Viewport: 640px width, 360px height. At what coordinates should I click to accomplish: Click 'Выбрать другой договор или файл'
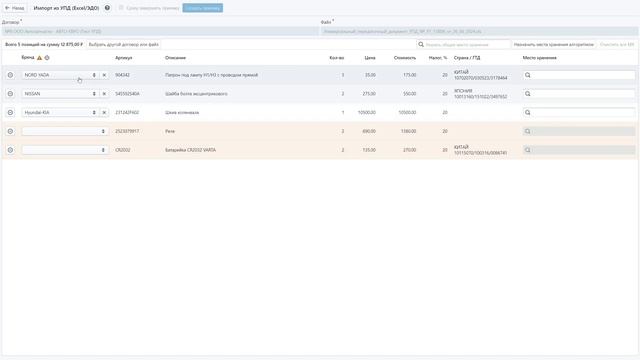click(124, 44)
